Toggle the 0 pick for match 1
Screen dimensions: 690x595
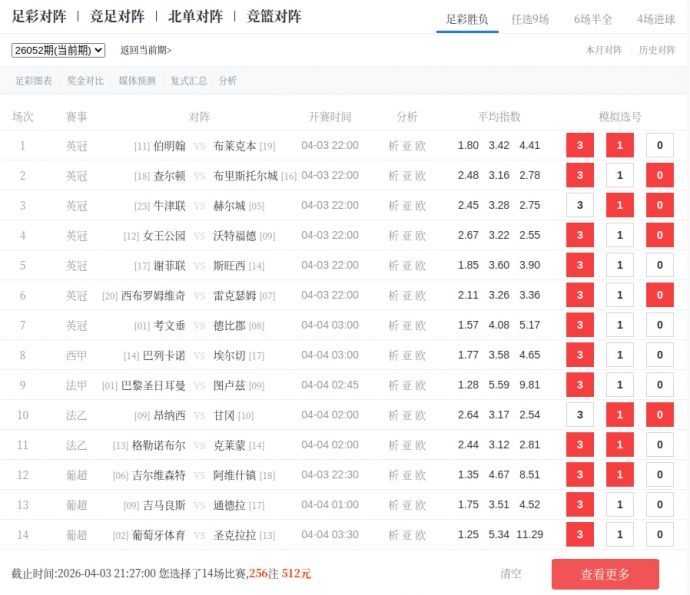[659, 146]
